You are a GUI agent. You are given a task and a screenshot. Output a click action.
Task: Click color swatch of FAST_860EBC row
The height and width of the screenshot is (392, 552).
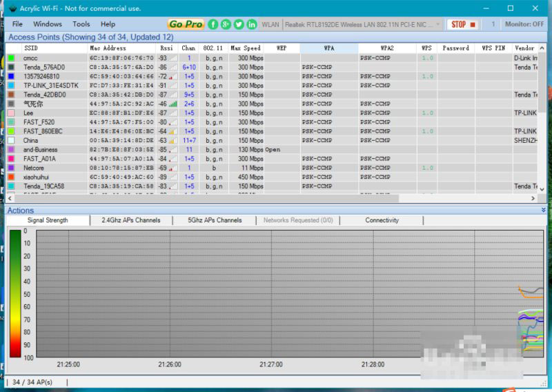11,131
